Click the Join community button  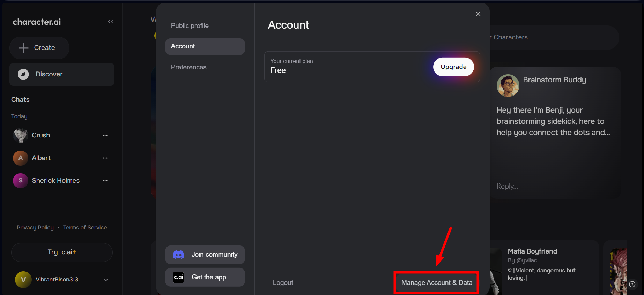tap(205, 255)
